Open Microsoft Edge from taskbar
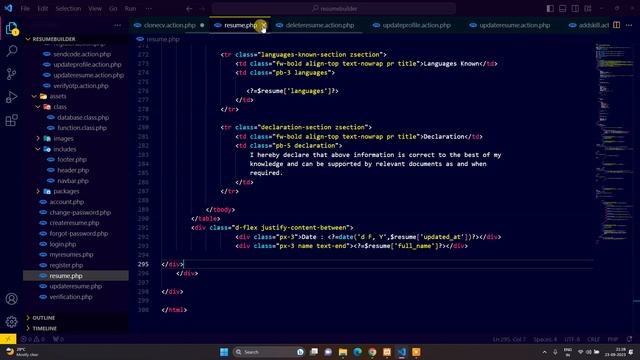640x360 pixels. pos(358,352)
